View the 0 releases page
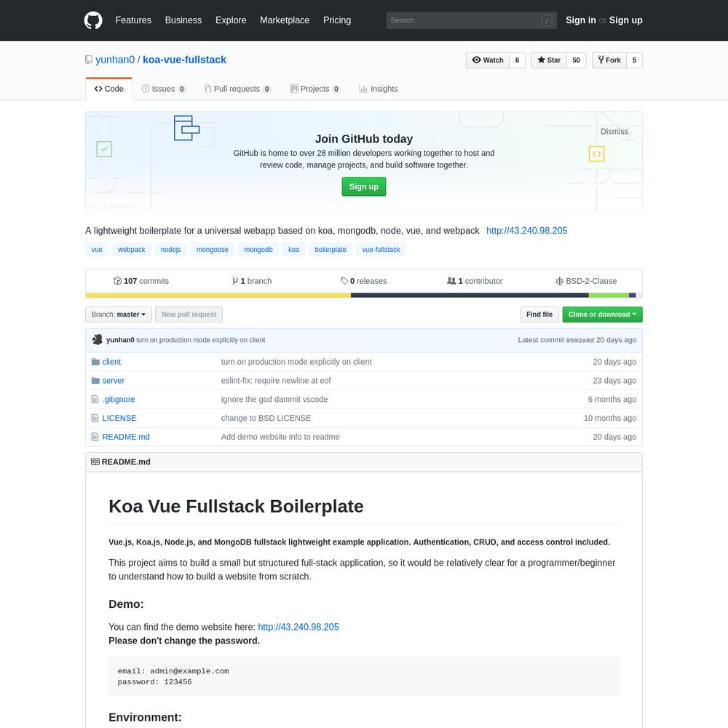The height and width of the screenshot is (728, 728). pos(363,281)
